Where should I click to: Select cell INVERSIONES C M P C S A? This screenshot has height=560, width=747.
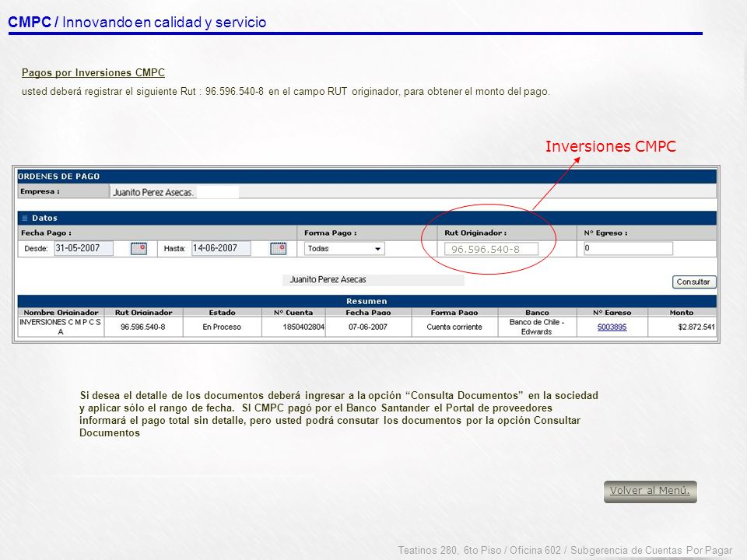[x=61, y=327]
